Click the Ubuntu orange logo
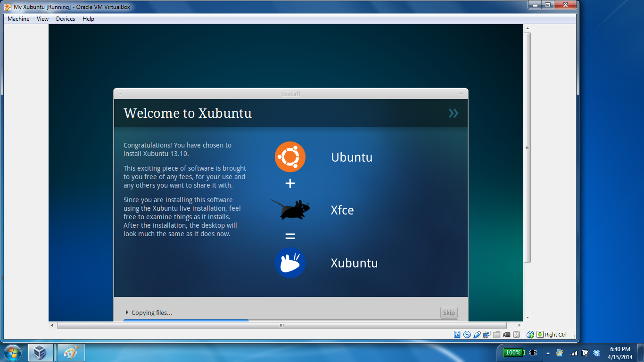Viewport: 644px width, 362px height. [x=290, y=157]
